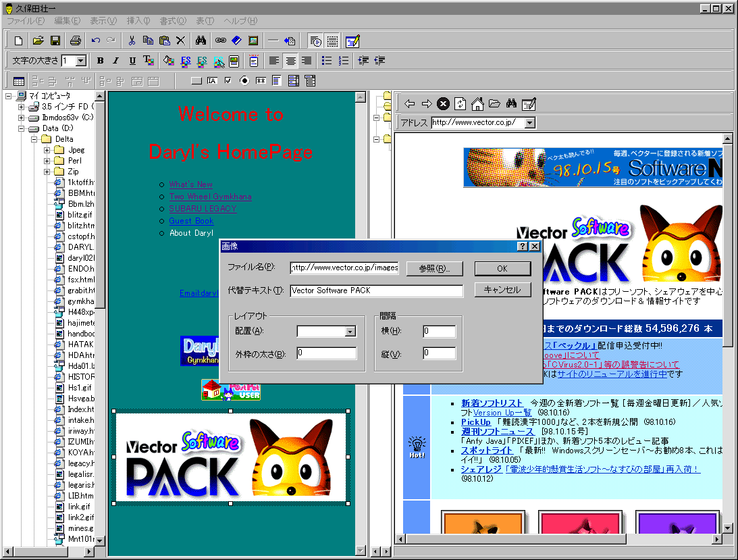Save the page with the floppy disk icon
This screenshot has height=560, width=738.
tap(55, 41)
